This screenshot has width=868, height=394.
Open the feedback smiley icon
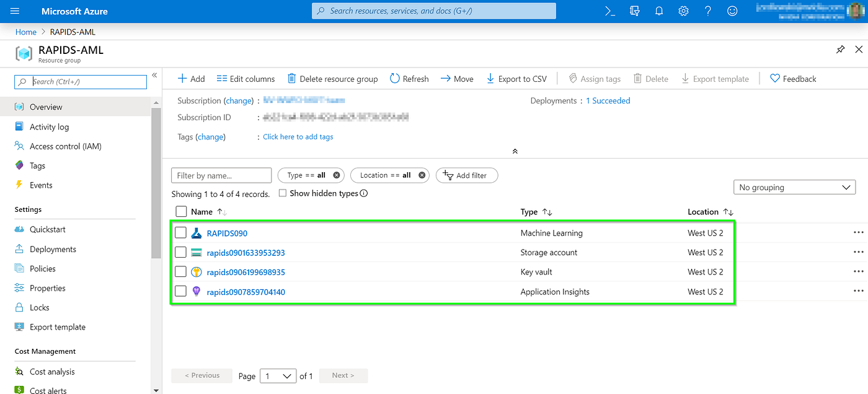(x=732, y=11)
